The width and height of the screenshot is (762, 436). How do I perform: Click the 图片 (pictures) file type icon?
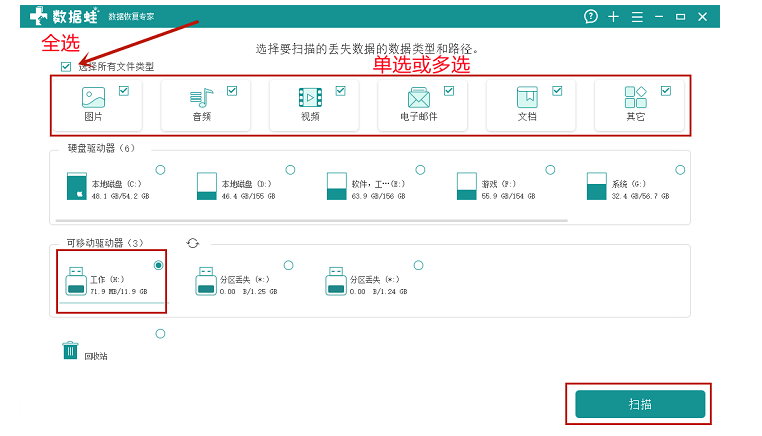click(x=93, y=97)
